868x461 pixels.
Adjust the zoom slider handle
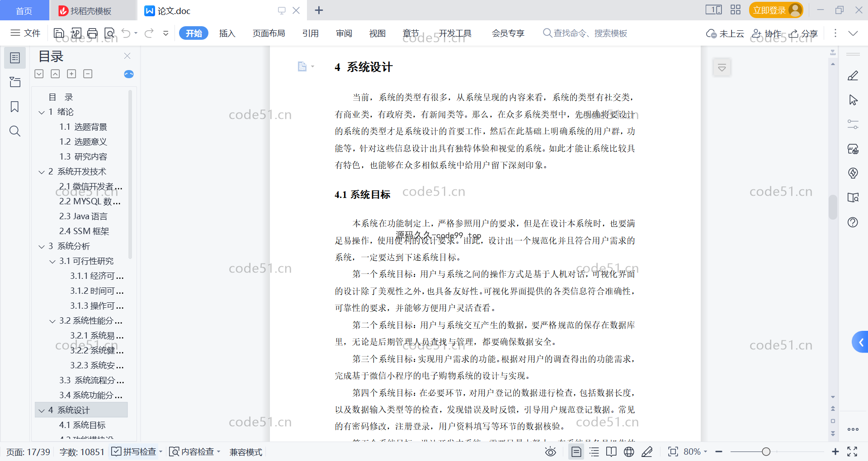pyautogui.click(x=766, y=452)
